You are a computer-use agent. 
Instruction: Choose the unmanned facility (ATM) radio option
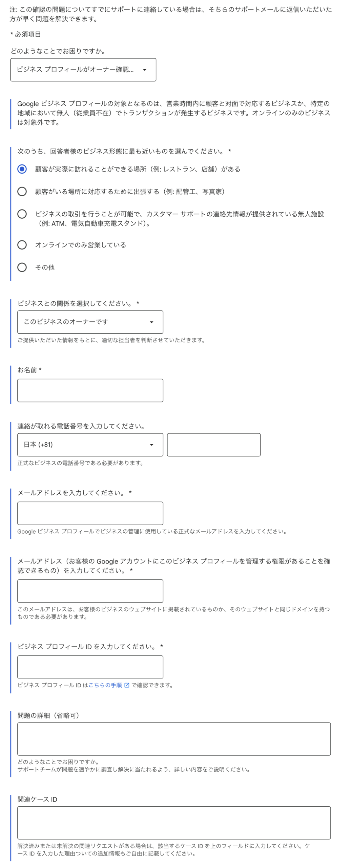pos(22,214)
